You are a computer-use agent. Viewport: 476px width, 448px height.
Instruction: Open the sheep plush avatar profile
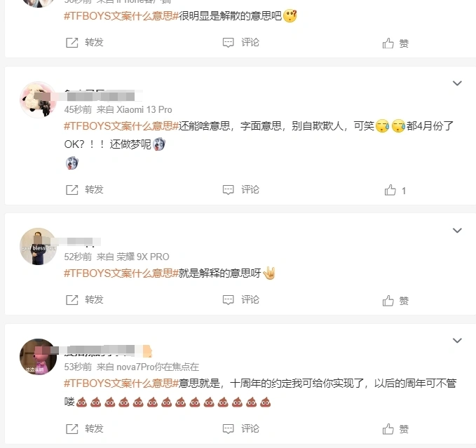(38, 100)
